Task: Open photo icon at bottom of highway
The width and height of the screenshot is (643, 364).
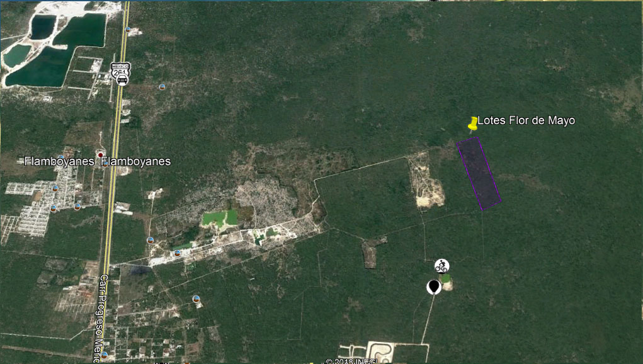Action: pos(105,355)
